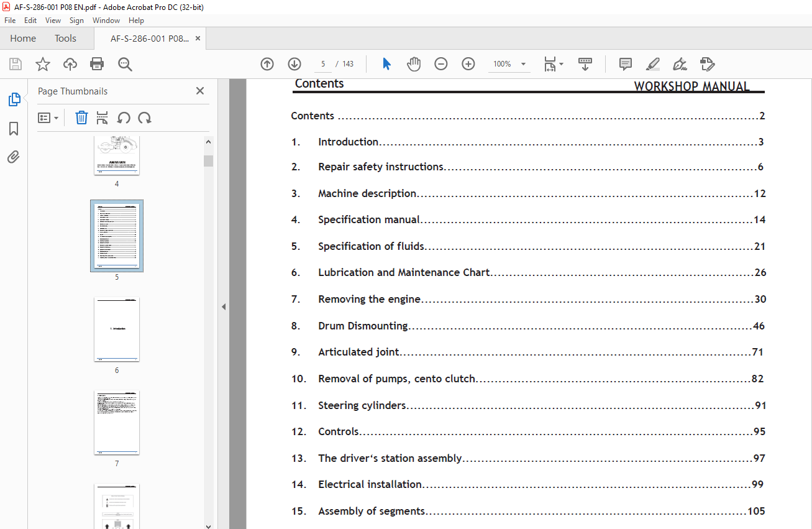
Task: Select page 7 thumbnail
Action: click(x=117, y=423)
